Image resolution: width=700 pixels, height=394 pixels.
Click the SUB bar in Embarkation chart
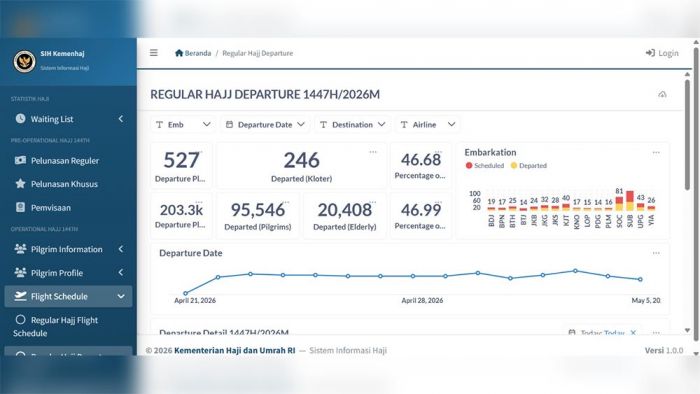(630, 201)
